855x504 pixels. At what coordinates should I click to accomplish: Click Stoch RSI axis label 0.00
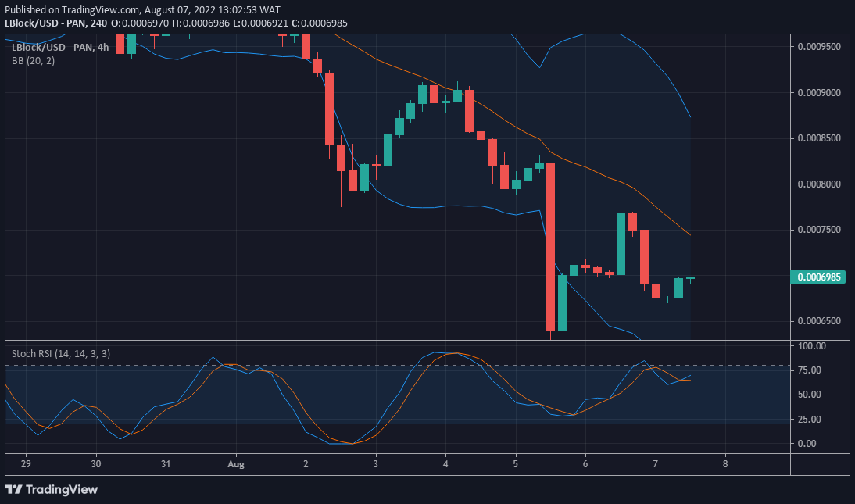[x=807, y=444]
